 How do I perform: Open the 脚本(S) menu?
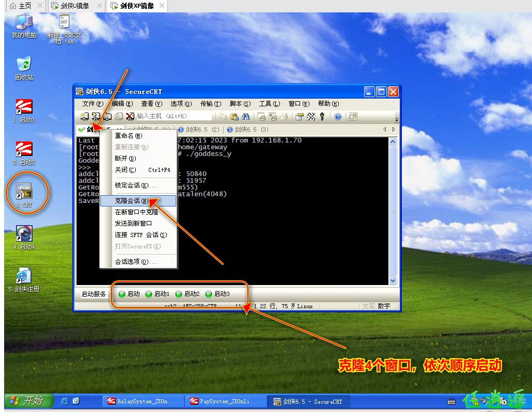240,104
